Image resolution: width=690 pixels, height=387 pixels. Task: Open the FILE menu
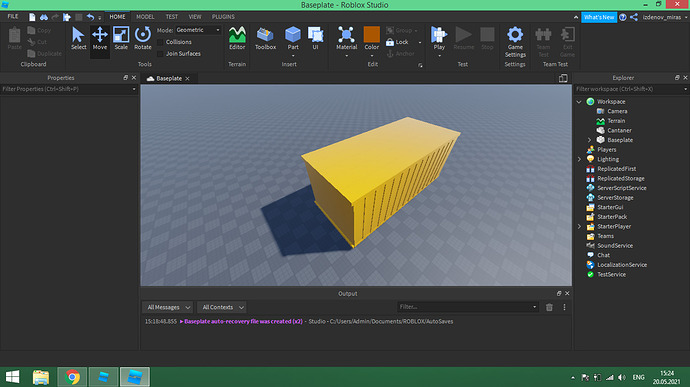[13, 17]
